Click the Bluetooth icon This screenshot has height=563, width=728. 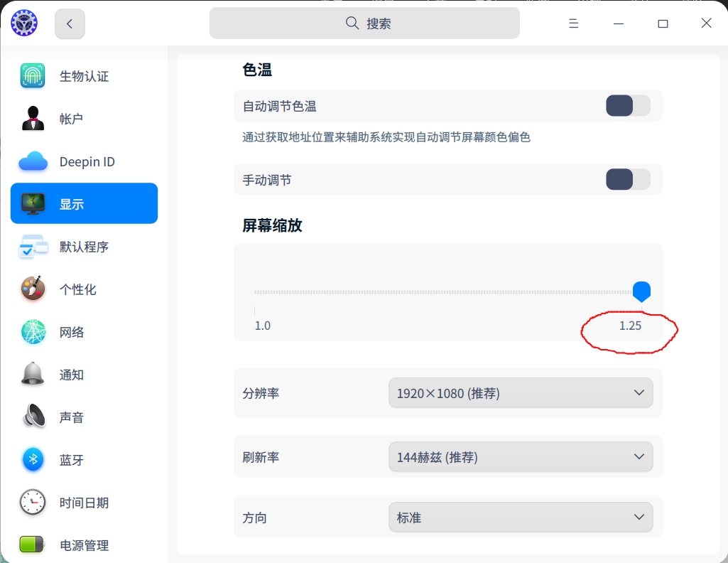[33, 459]
